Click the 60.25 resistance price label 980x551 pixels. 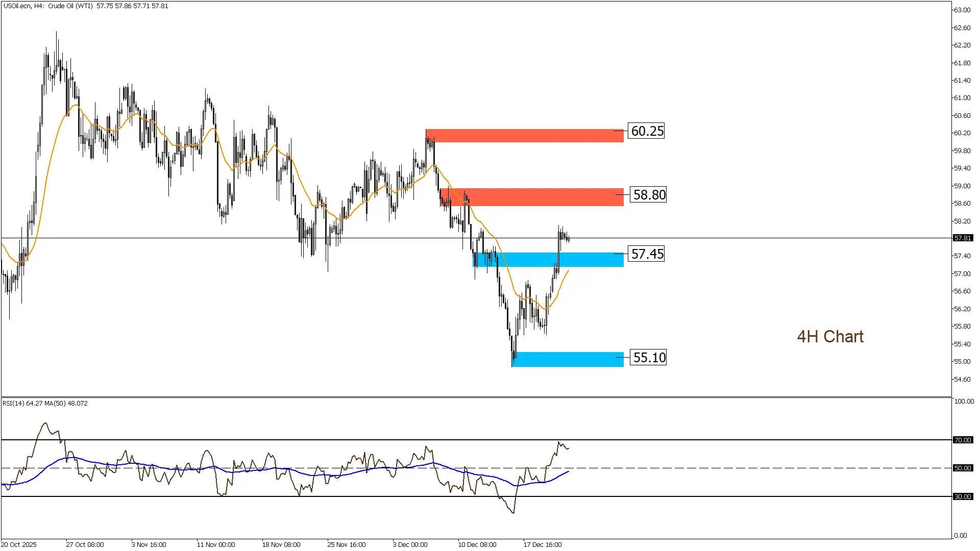(647, 131)
